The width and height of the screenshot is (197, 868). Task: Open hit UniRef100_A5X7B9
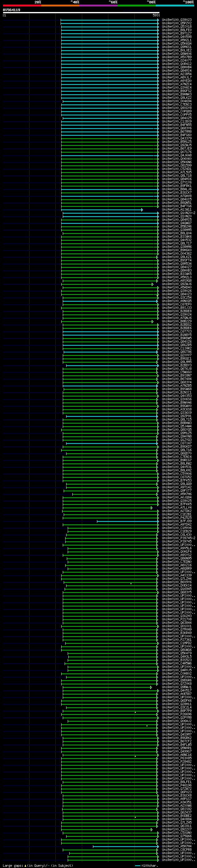tap(177, 57)
